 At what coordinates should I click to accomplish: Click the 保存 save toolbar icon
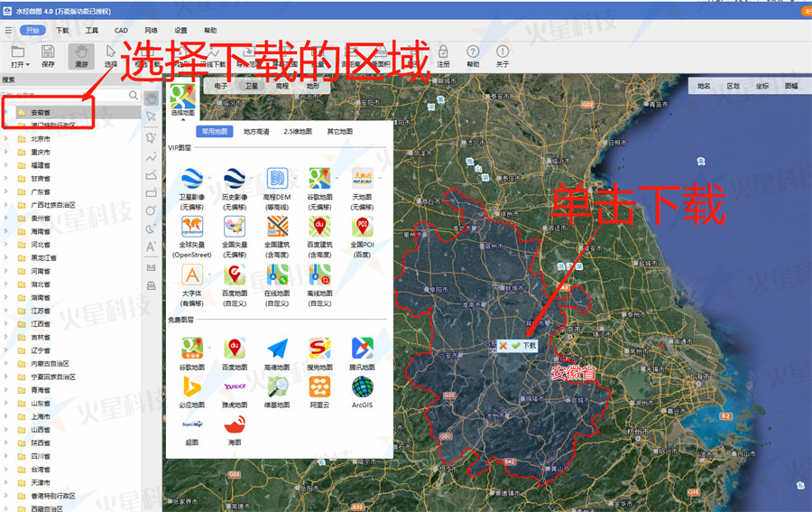pos(48,56)
